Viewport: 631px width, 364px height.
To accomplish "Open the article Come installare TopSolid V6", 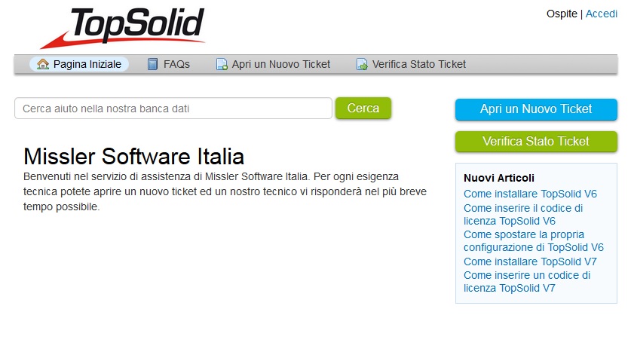I will click(530, 194).
